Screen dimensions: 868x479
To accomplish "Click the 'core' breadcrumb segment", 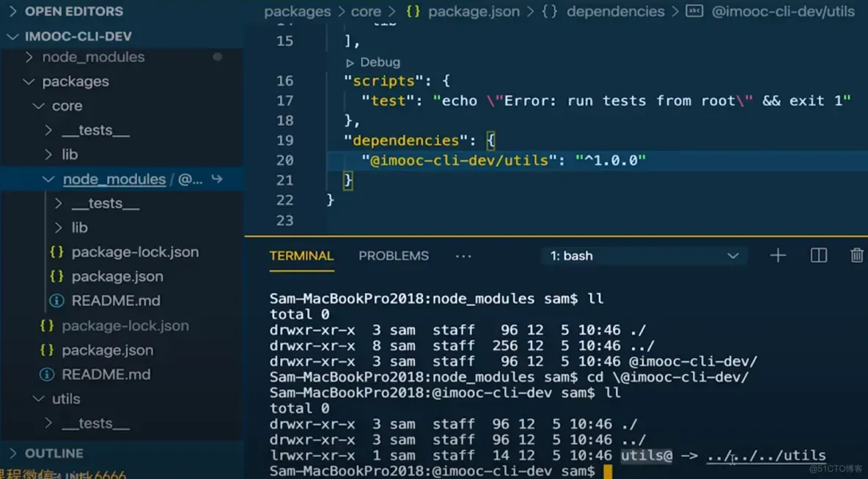I will (x=366, y=12).
